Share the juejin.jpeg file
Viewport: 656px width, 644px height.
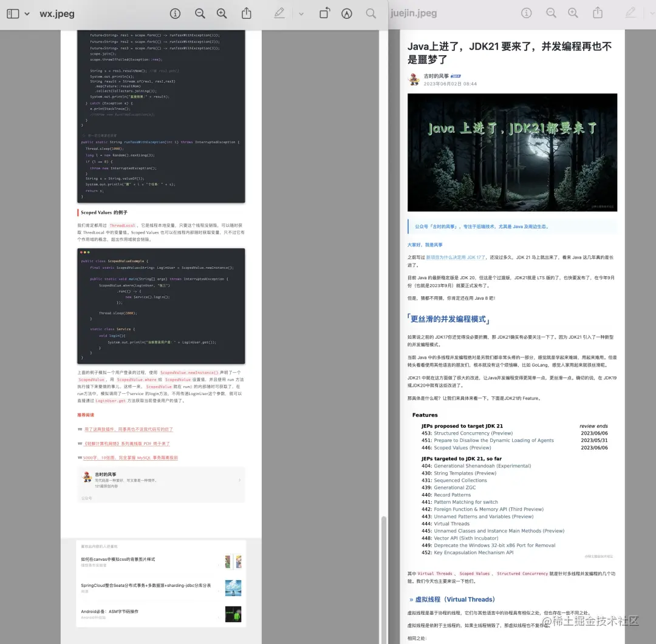(598, 13)
